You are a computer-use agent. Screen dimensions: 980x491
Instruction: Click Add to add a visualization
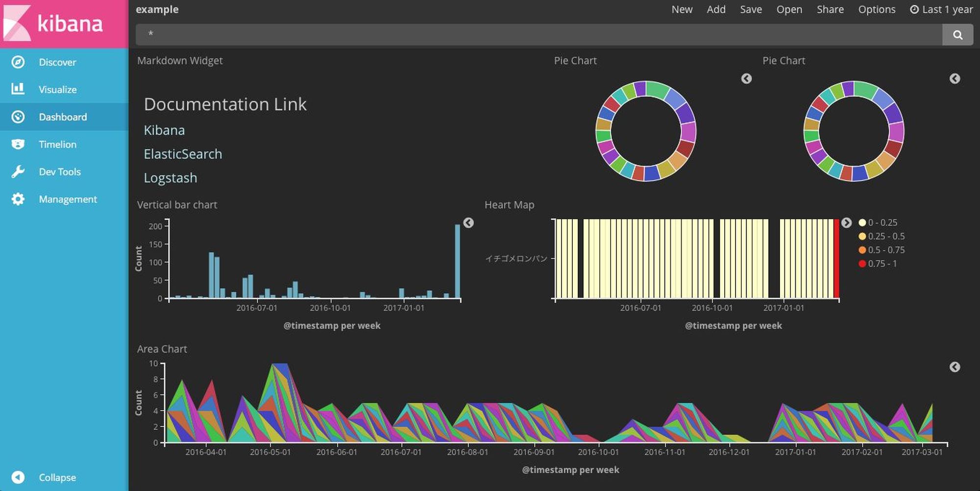click(x=716, y=9)
